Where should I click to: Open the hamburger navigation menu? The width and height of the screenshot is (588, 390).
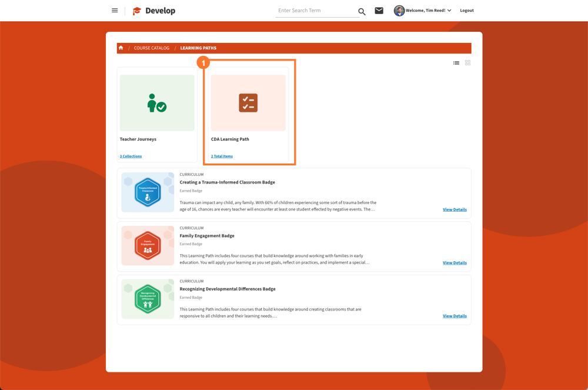point(115,11)
